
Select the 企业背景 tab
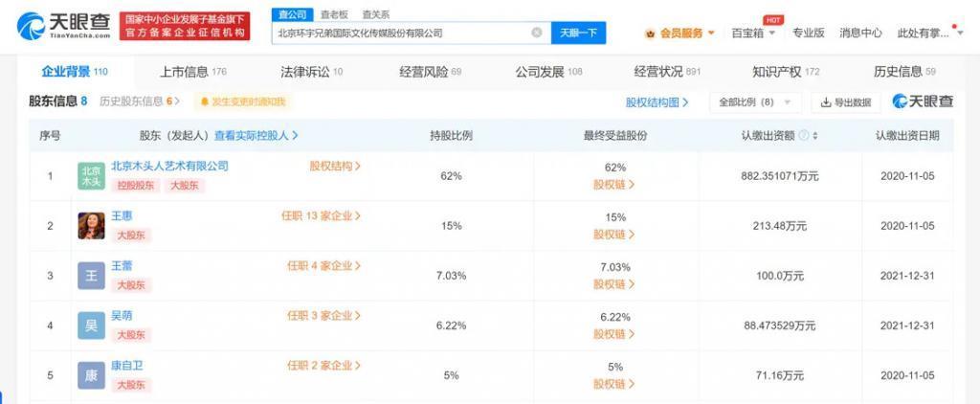[75, 71]
